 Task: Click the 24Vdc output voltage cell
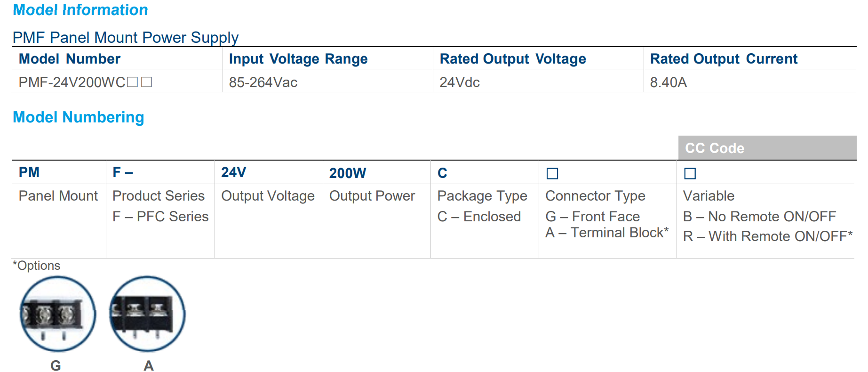point(459,82)
